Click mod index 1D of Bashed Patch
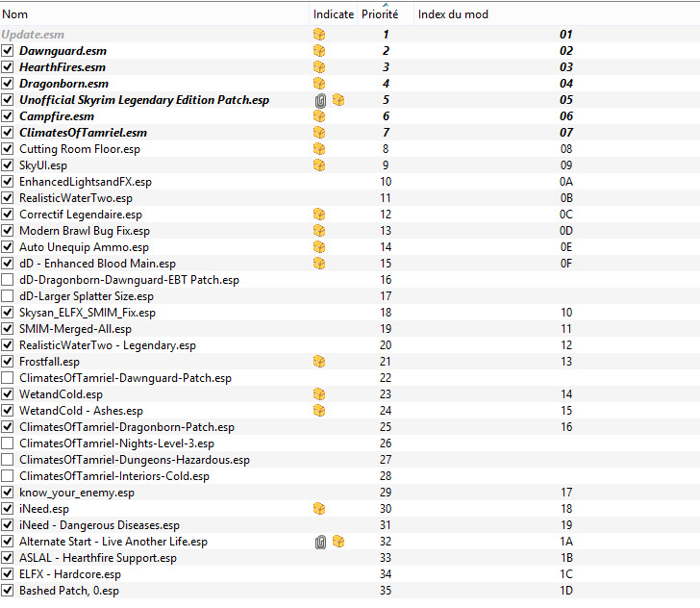Viewport: 700px width, 608px height. [566, 591]
